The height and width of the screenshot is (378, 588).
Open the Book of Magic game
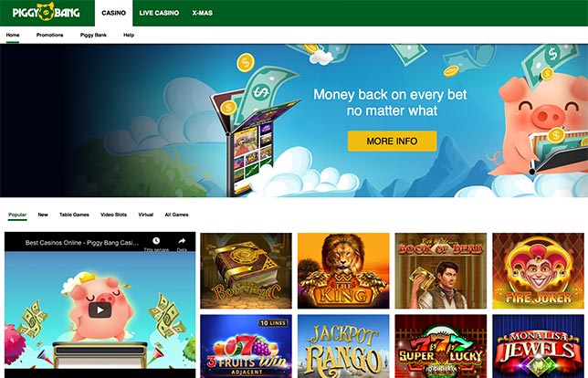pos(246,271)
